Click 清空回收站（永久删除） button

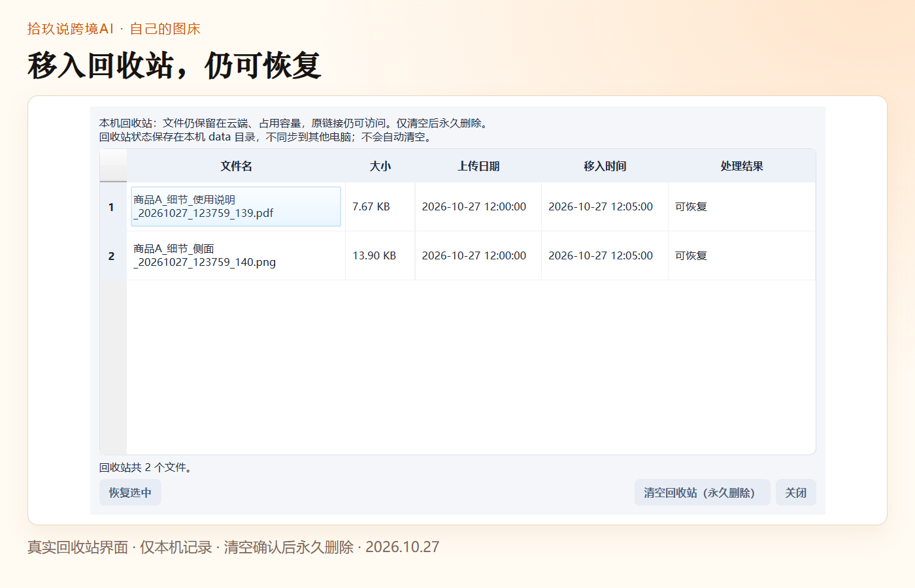[702, 493]
